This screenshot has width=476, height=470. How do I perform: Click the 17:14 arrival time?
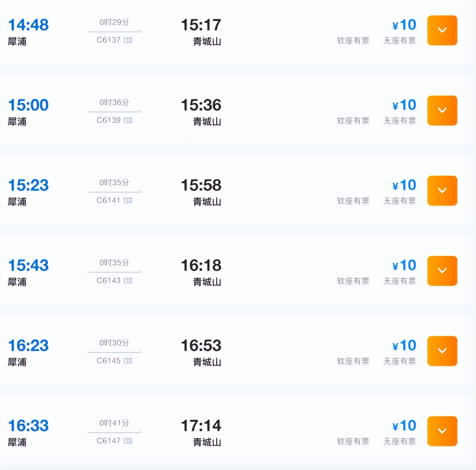[201, 426]
